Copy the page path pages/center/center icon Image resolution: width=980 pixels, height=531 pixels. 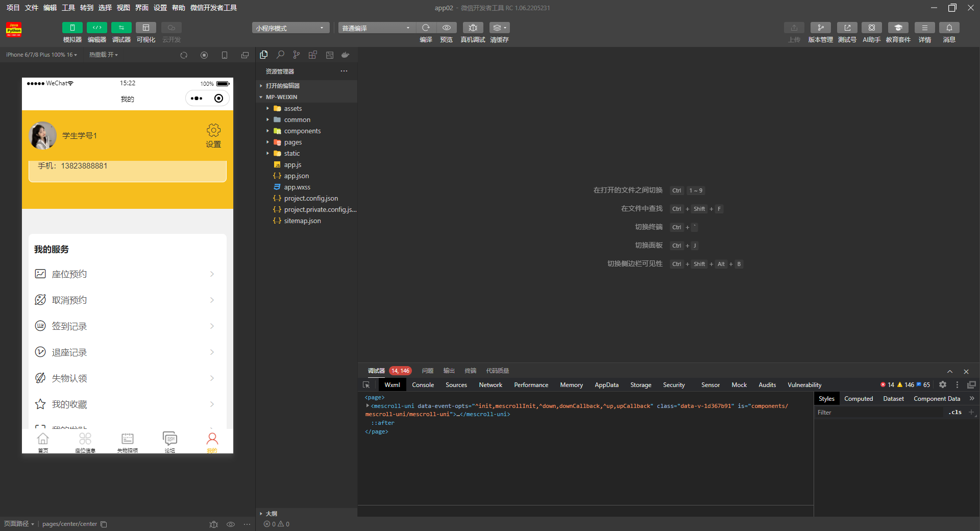[104, 524]
